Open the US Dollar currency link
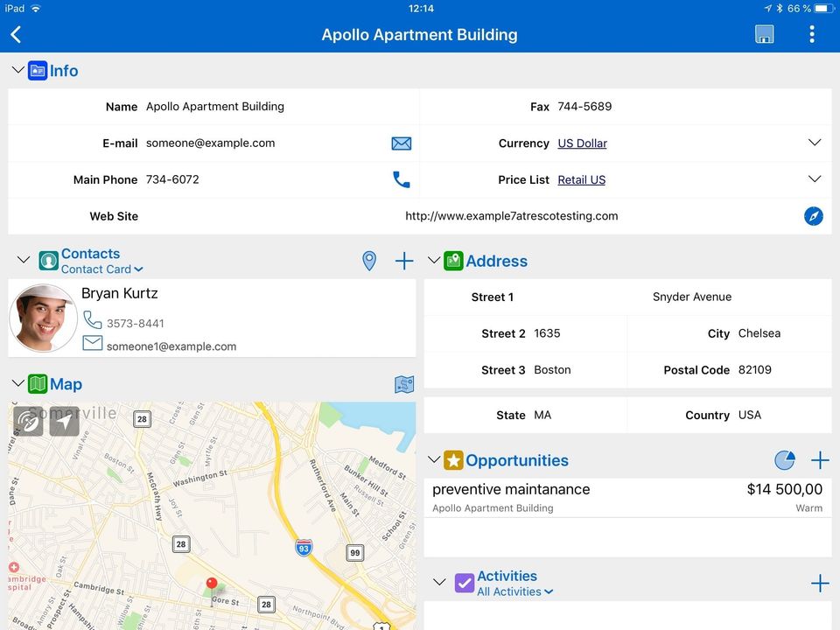840x630 pixels. (x=582, y=143)
